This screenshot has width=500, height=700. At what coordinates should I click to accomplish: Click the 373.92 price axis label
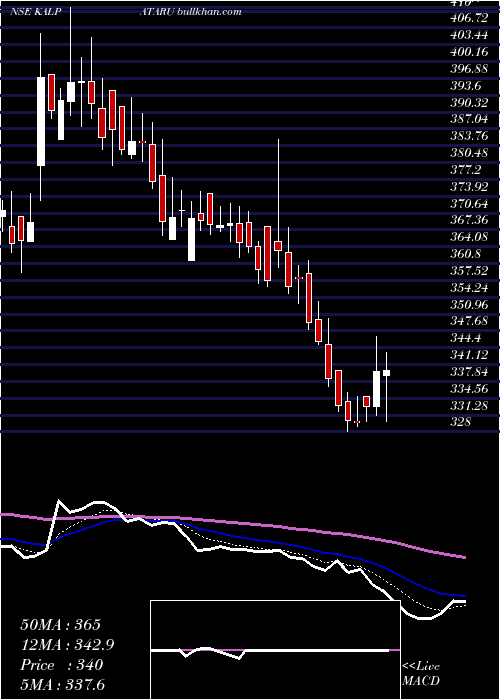coord(469,187)
